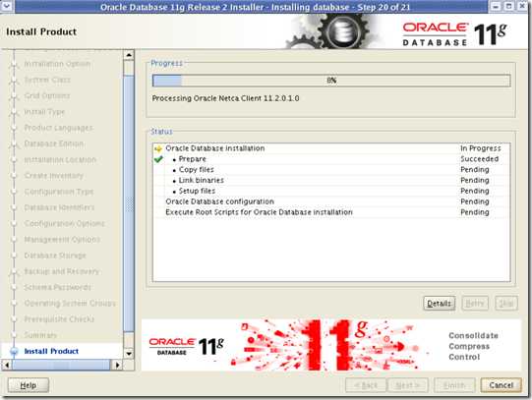Select the Operating System Groups step
The image size is (532, 400).
coord(70,304)
